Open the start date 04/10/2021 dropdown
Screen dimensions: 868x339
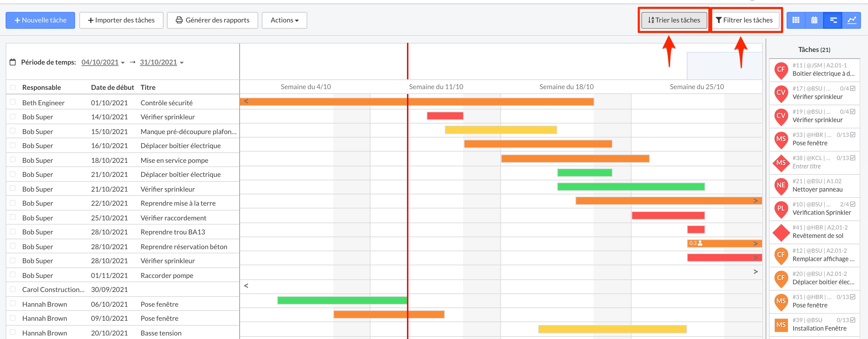(x=103, y=62)
